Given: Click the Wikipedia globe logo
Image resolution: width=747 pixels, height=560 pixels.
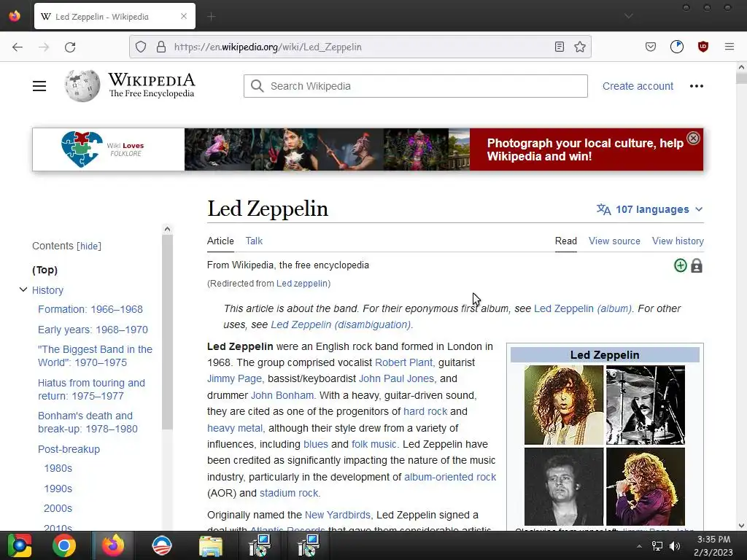Looking at the screenshot, I should click(82, 86).
